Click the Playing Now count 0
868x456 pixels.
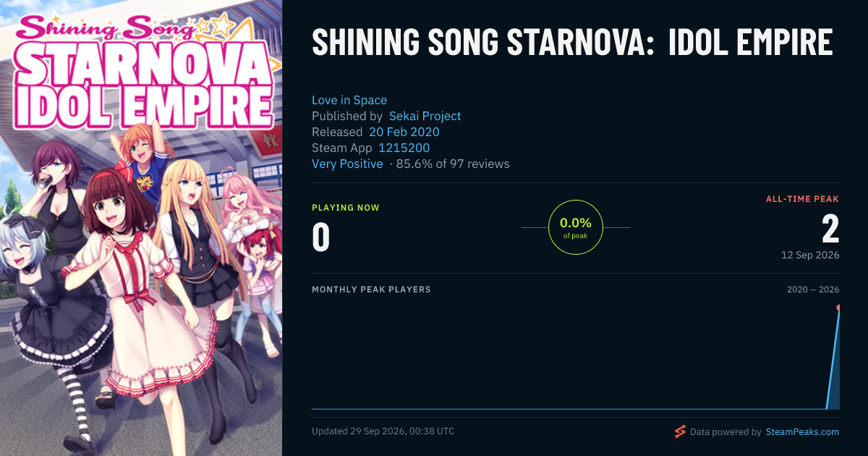point(320,237)
